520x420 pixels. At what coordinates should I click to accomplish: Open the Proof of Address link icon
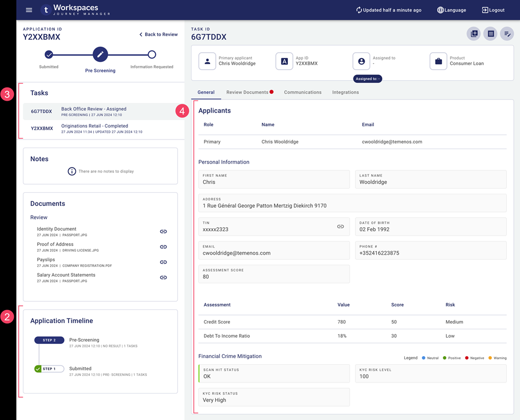(164, 247)
